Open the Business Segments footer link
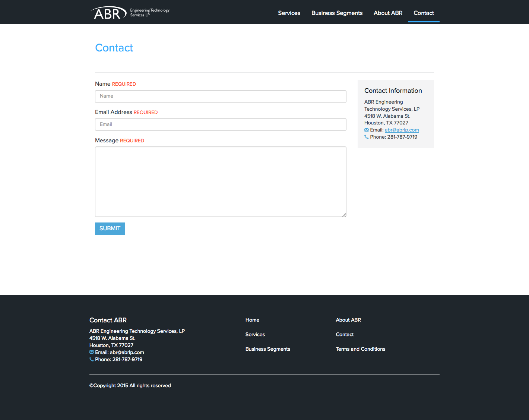Image resolution: width=529 pixels, height=420 pixels. [268, 349]
